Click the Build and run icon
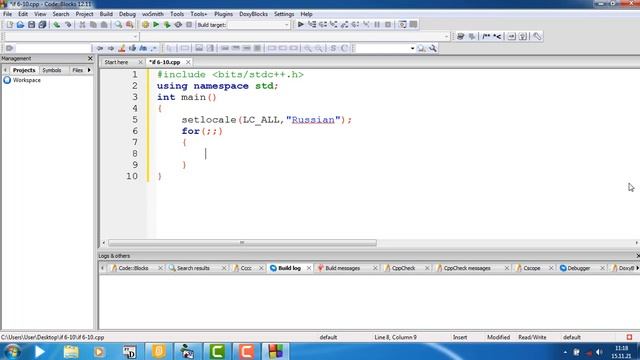The width and height of the screenshot is (640, 360). [167, 25]
